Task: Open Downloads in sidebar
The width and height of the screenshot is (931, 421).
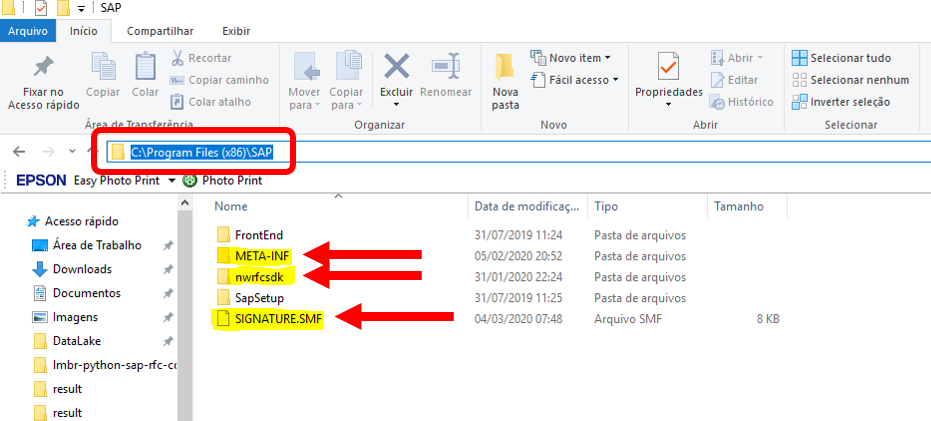Action: [72, 269]
